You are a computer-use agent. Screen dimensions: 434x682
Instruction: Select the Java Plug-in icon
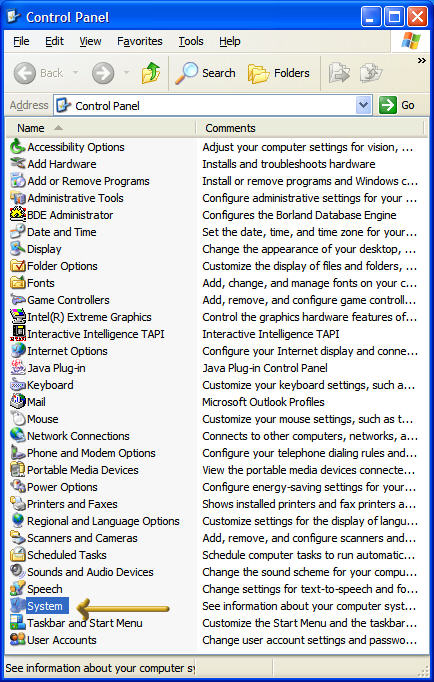[18, 368]
